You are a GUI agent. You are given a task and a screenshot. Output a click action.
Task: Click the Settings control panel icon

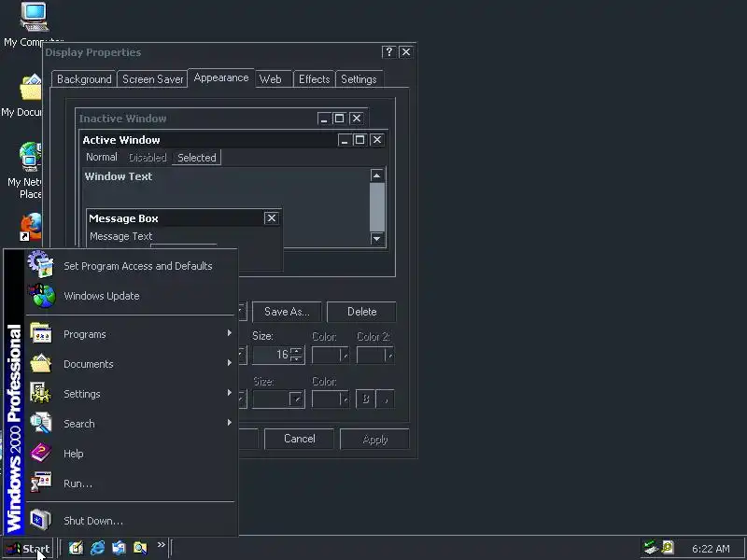point(40,393)
